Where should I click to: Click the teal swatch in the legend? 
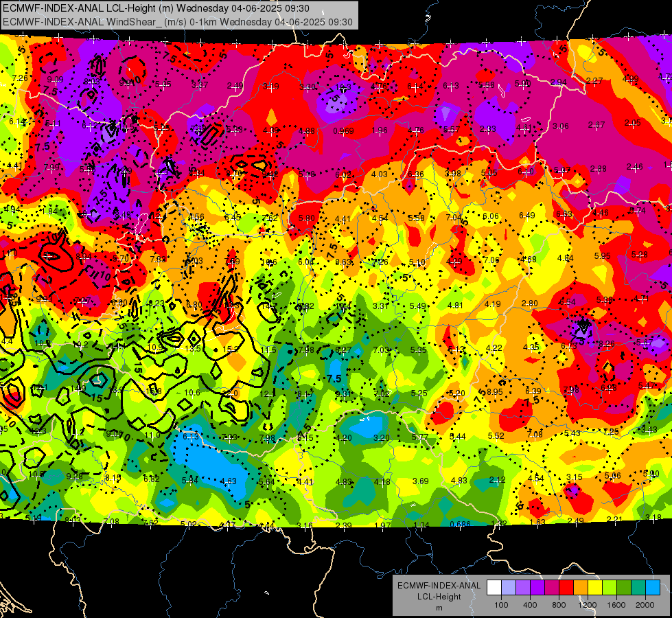coord(638,588)
